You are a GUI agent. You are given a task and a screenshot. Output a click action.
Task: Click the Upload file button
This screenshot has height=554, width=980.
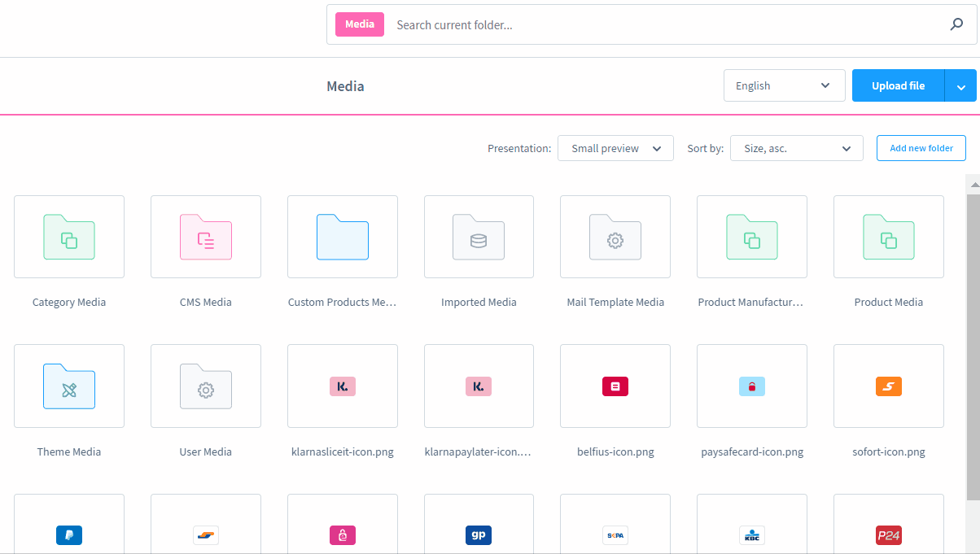click(898, 85)
